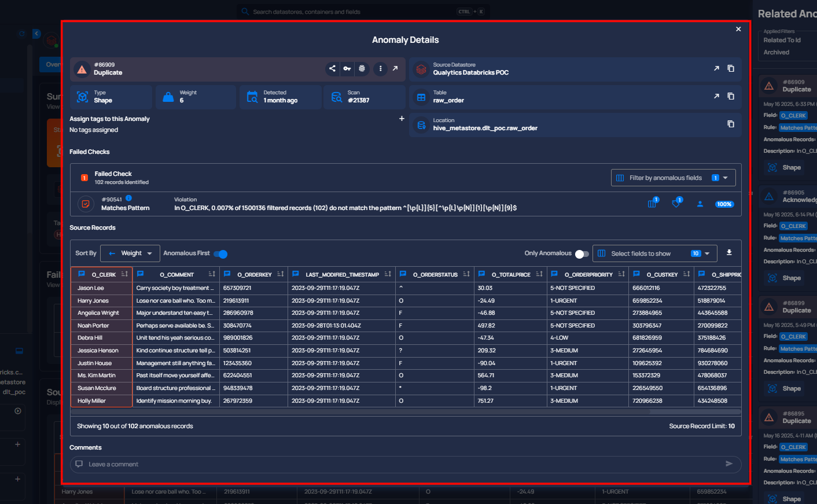Click comment icon on O_ORDERKEY column header

[227, 274]
